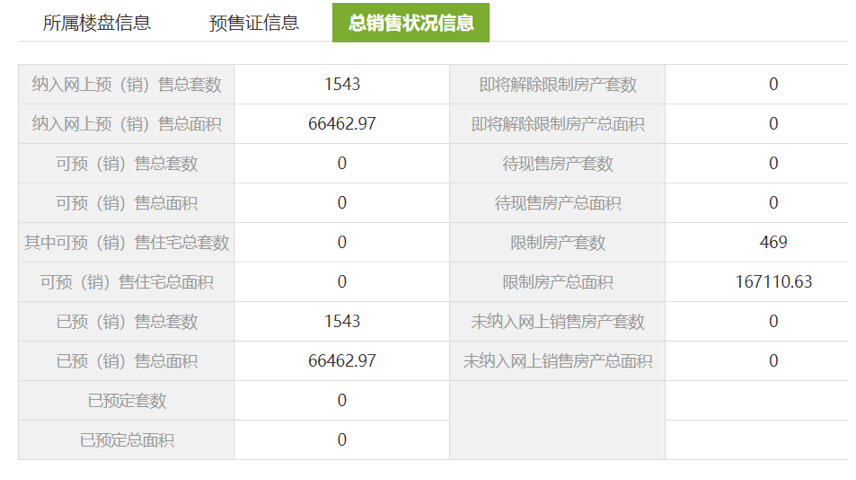Click the 已预（销）售总套数 label
Viewport: 856px width, 480px height.
[127, 322]
